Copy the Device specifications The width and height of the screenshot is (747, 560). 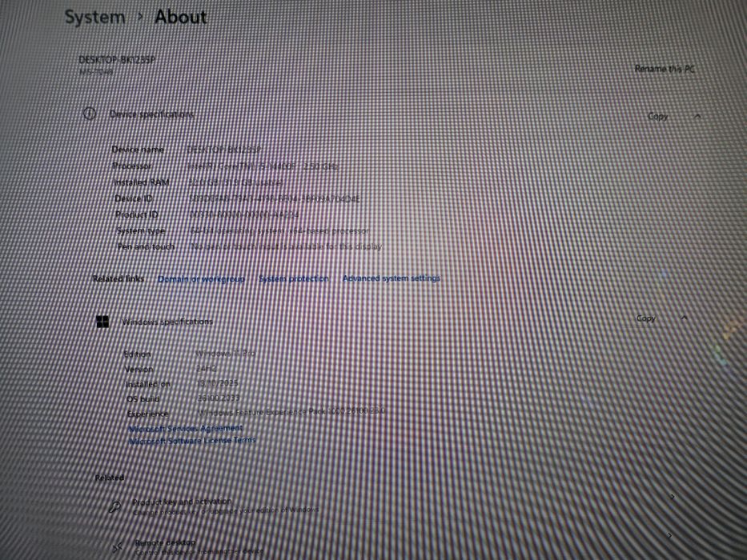point(658,116)
